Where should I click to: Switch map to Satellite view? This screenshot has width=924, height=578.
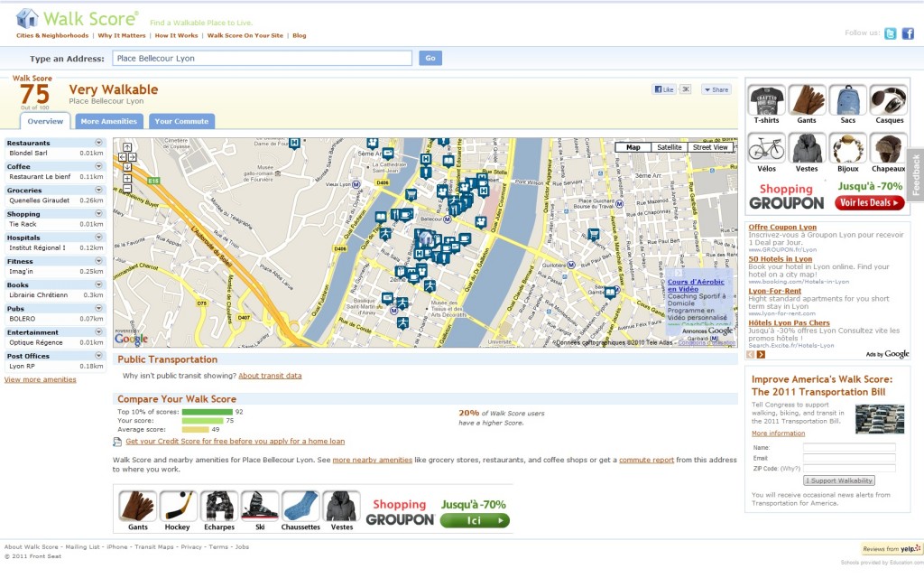pos(669,147)
